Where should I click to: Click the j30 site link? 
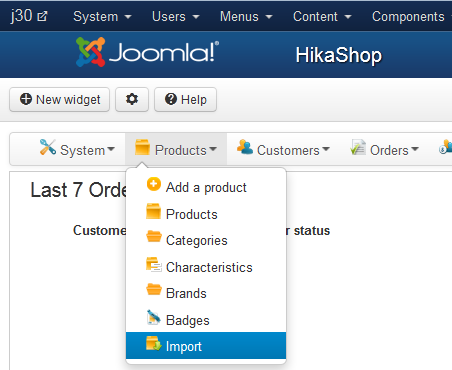pyautogui.click(x=29, y=16)
